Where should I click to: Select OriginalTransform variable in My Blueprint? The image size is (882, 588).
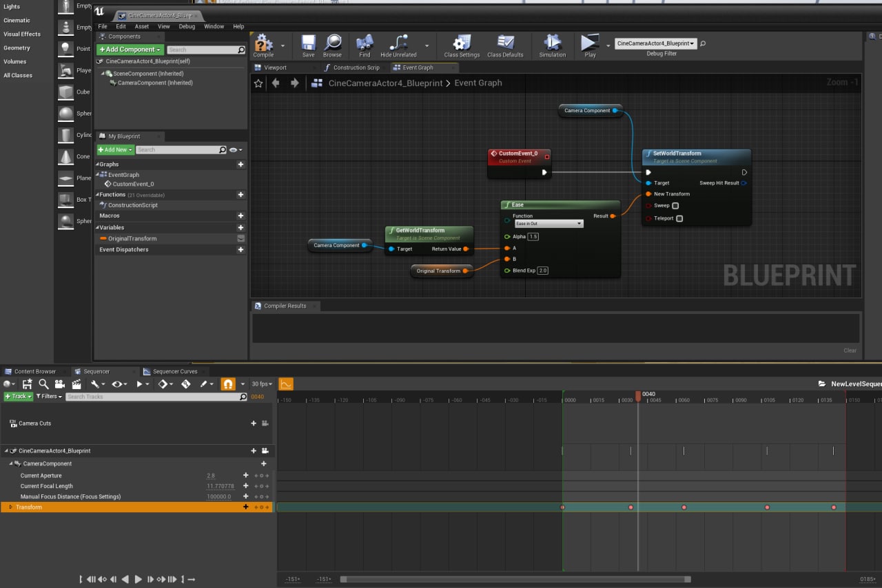(132, 238)
